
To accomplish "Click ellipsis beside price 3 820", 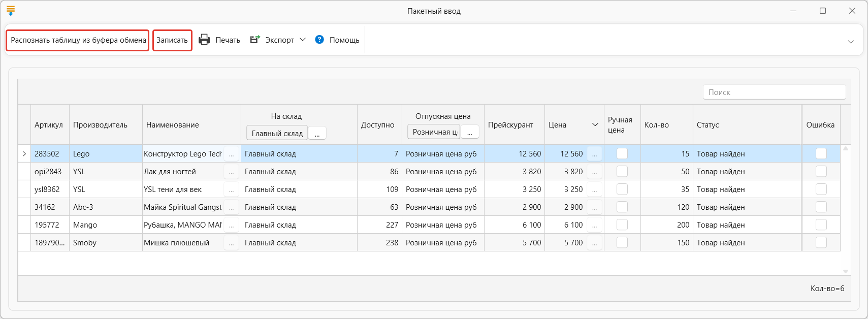I will click(x=594, y=171).
